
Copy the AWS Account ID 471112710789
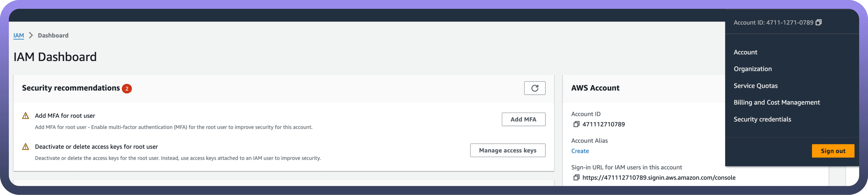[576, 124]
